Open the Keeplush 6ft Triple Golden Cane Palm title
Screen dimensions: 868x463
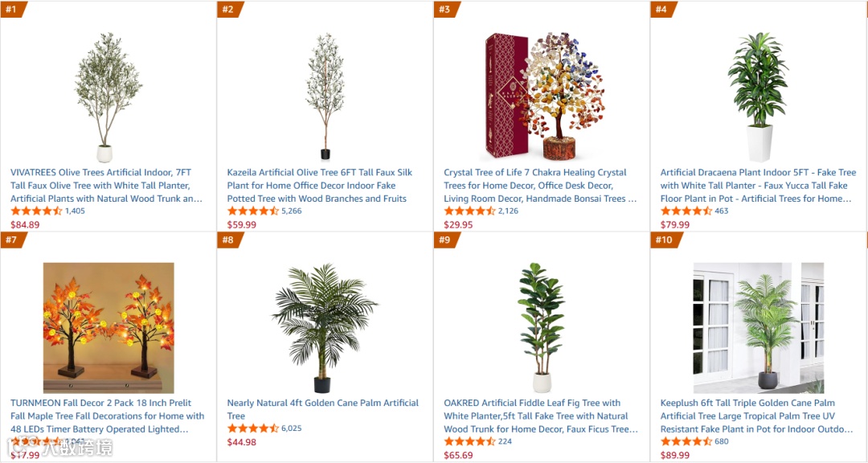[756, 416]
